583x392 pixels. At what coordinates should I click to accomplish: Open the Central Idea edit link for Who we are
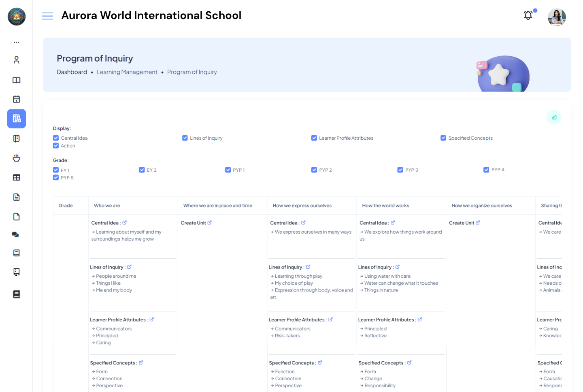click(125, 223)
